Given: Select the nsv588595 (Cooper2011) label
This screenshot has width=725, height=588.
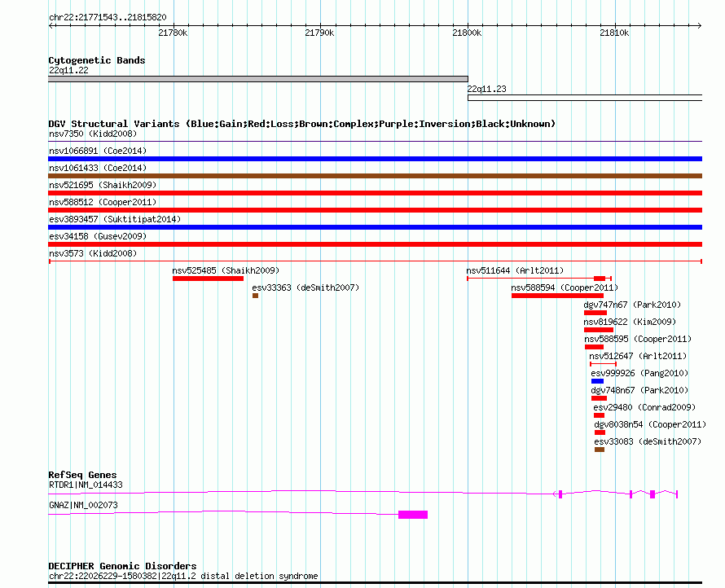Looking at the screenshot, I should [x=638, y=340].
